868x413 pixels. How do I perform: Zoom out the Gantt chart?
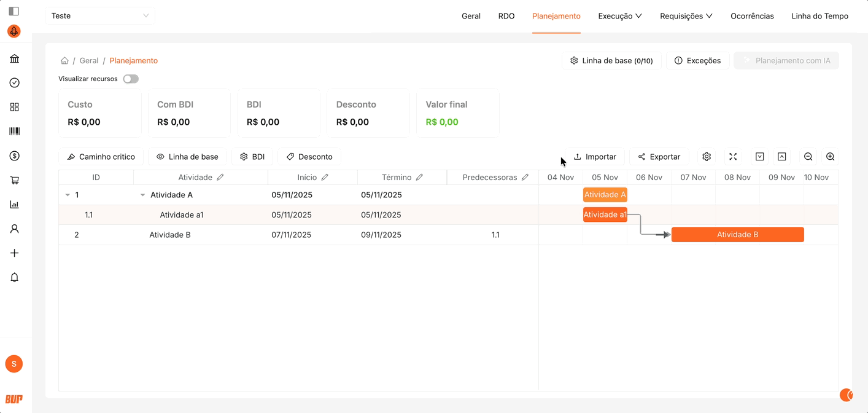[x=808, y=157]
